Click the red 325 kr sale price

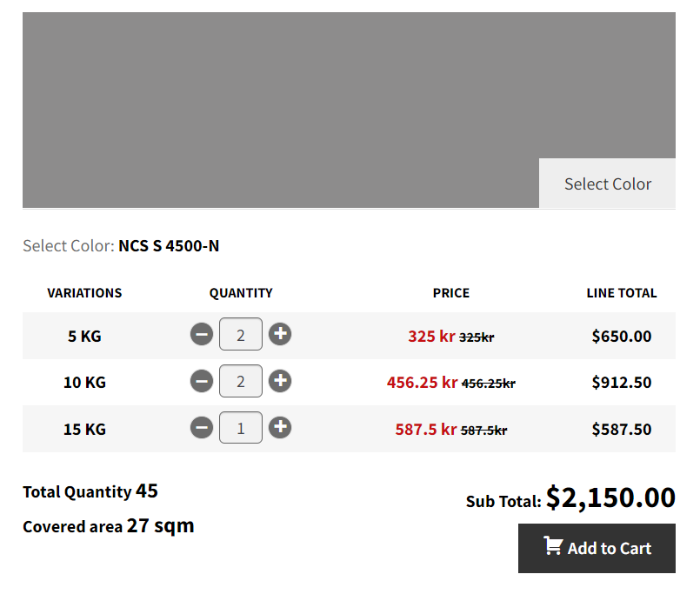[x=431, y=336]
